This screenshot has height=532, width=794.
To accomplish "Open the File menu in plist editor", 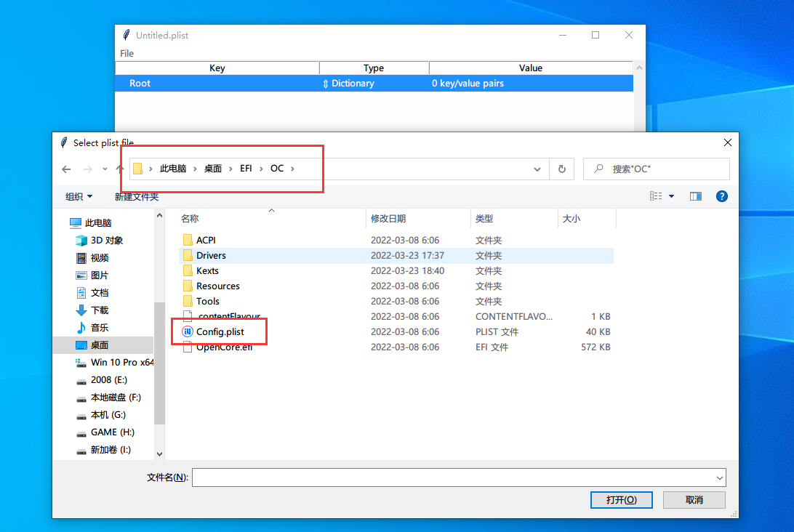I will click(127, 54).
